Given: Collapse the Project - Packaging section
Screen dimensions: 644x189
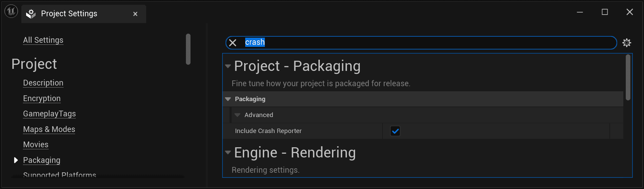Looking at the screenshot, I should click(x=228, y=66).
